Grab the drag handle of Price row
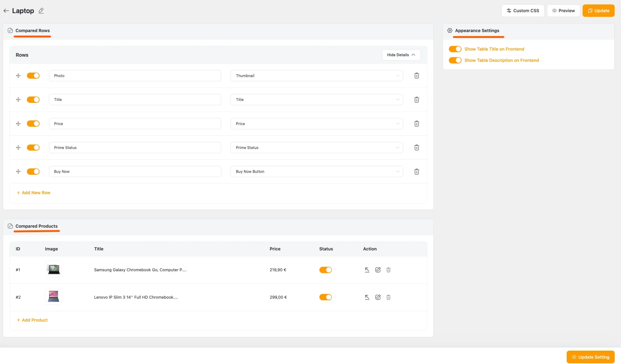The height and width of the screenshot is (364, 621). 18,124
